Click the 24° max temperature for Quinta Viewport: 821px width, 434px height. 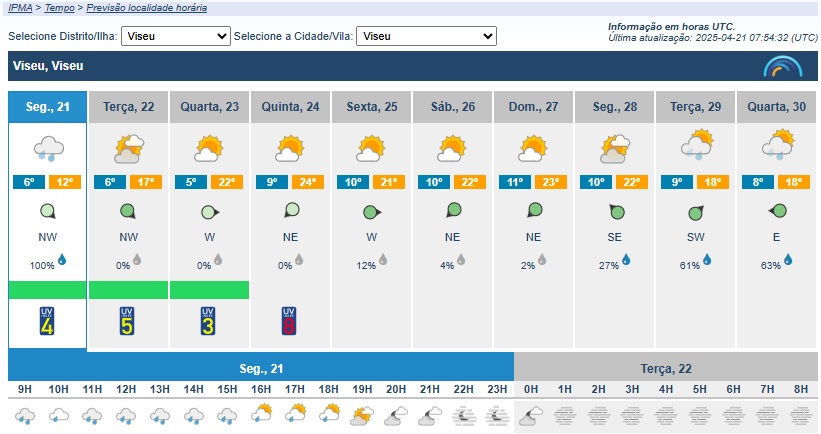pyautogui.click(x=308, y=182)
